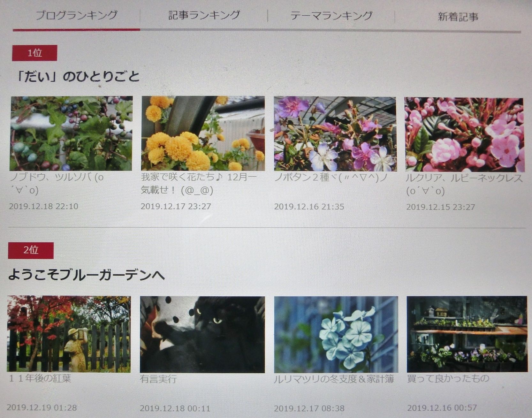The width and height of the screenshot is (532, 418).
Task: Open the 有言実行 article link
Action: pyautogui.click(x=158, y=379)
